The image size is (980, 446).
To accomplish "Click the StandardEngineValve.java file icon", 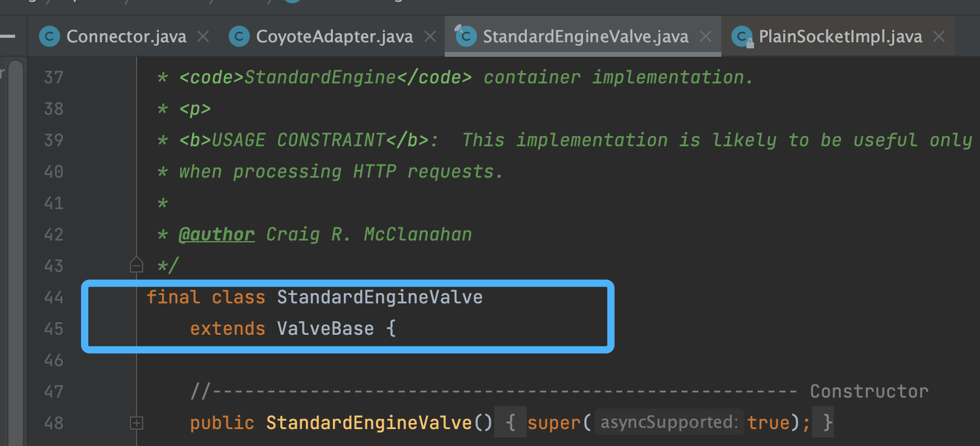I will [466, 37].
